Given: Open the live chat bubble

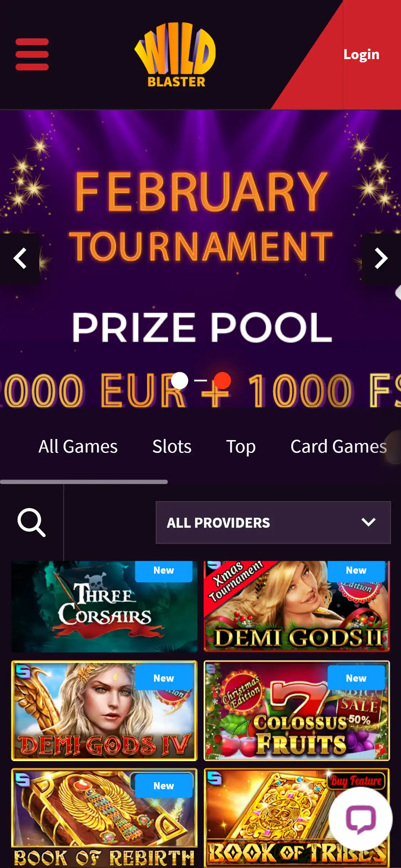Looking at the screenshot, I should pyautogui.click(x=360, y=818).
